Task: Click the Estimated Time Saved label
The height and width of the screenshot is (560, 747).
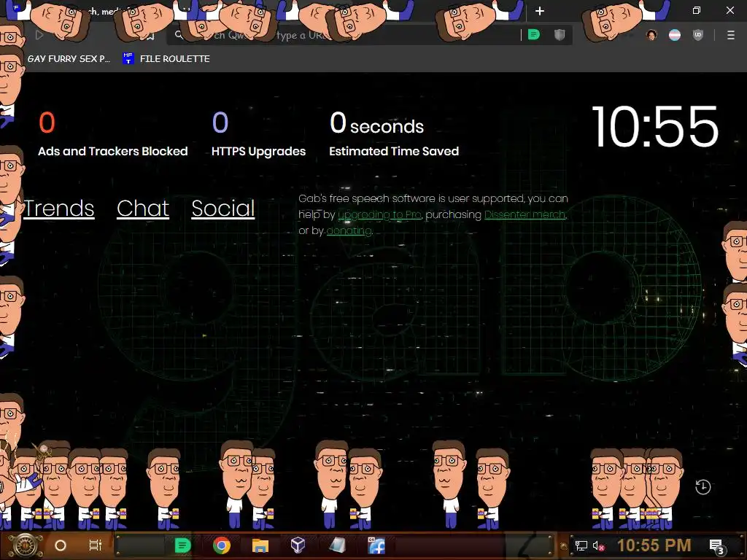Action: pos(393,151)
